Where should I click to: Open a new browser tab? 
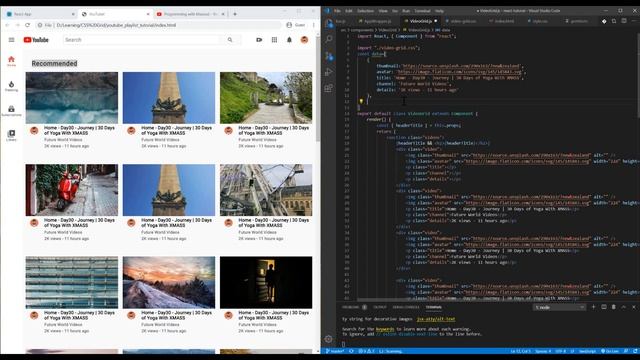[x=235, y=14]
